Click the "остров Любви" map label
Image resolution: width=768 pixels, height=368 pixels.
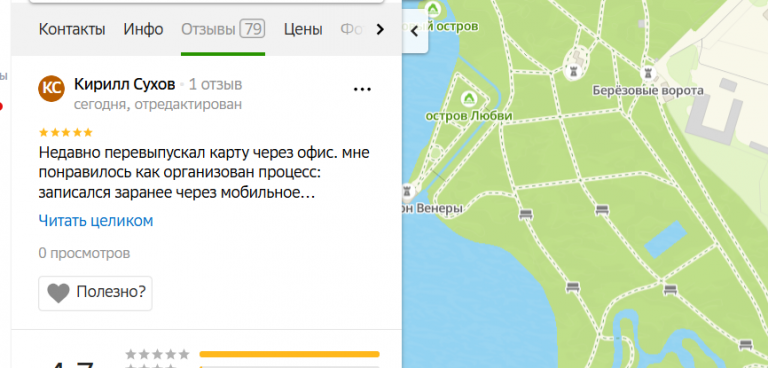(x=469, y=116)
